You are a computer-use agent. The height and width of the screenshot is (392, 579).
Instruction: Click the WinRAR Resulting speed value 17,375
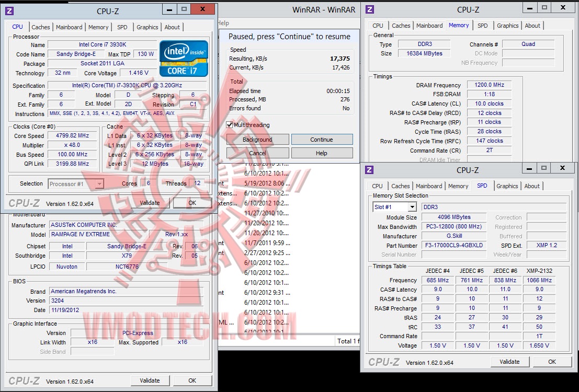tap(340, 59)
